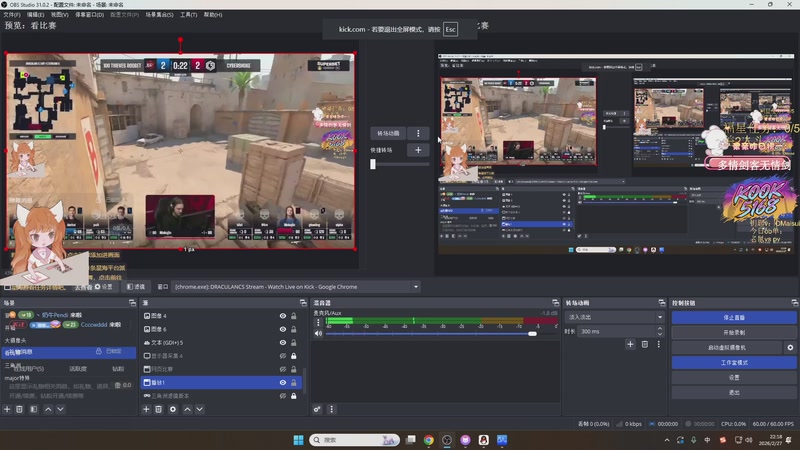Hide the 文本 (GDI+) 5 source
This screenshot has height=450, width=800.
click(283, 342)
